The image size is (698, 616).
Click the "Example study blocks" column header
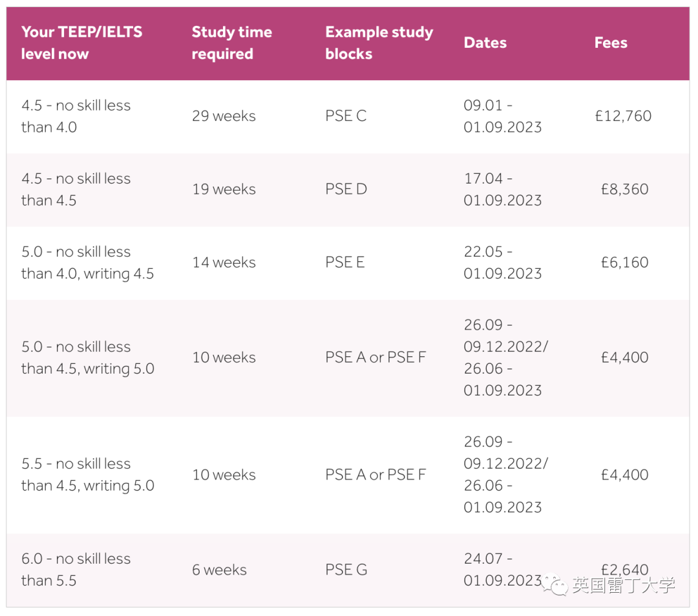tap(379, 43)
